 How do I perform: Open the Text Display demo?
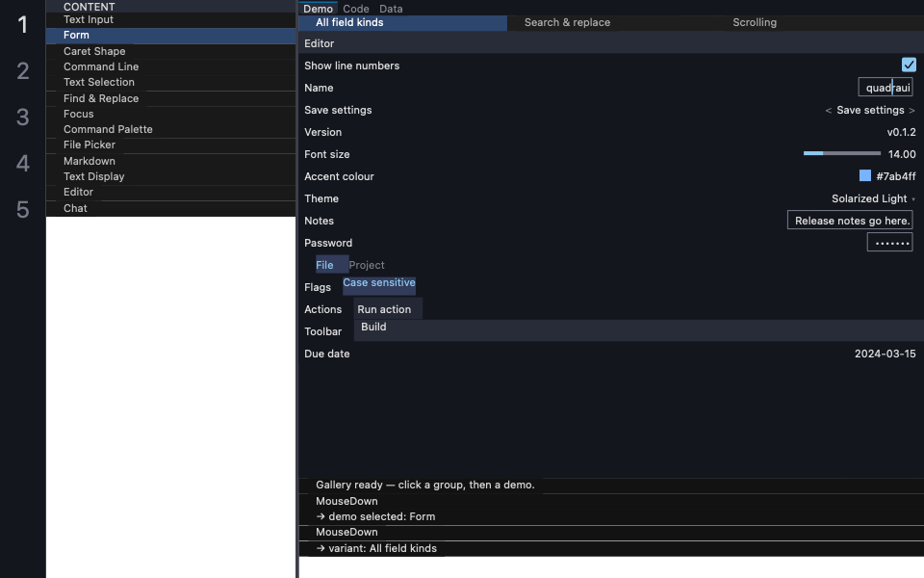[x=171, y=177]
